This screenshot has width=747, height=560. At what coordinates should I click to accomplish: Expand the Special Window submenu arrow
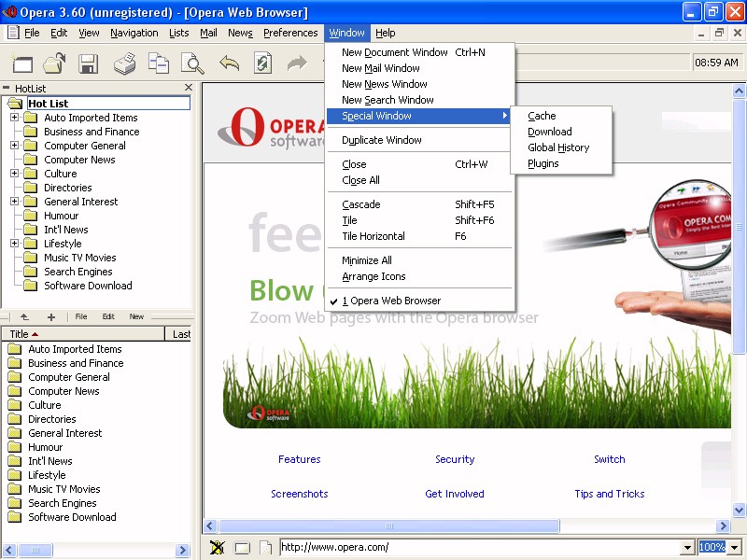pos(504,116)
